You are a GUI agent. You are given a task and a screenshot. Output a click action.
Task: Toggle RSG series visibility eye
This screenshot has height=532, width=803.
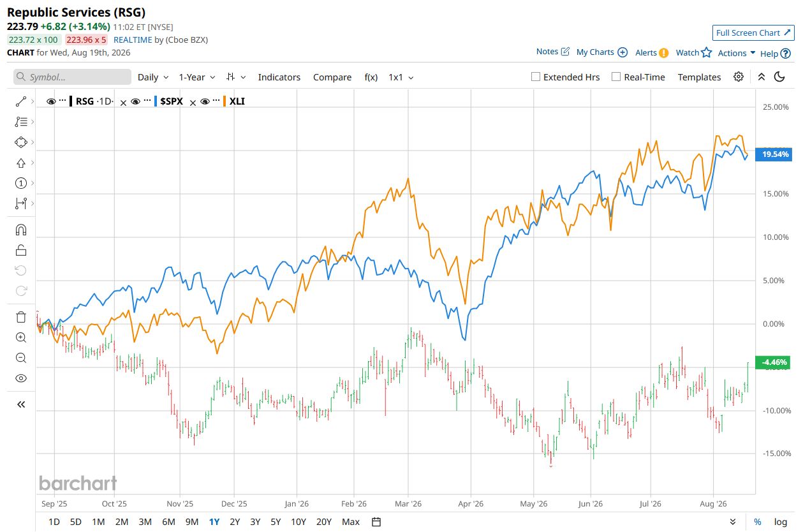tap(52, 101)
